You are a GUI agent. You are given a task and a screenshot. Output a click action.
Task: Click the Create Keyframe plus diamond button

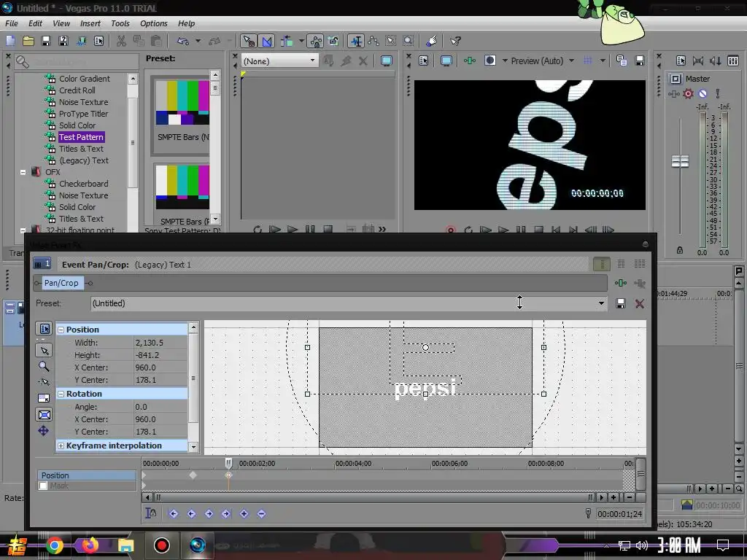click(244, 514)
